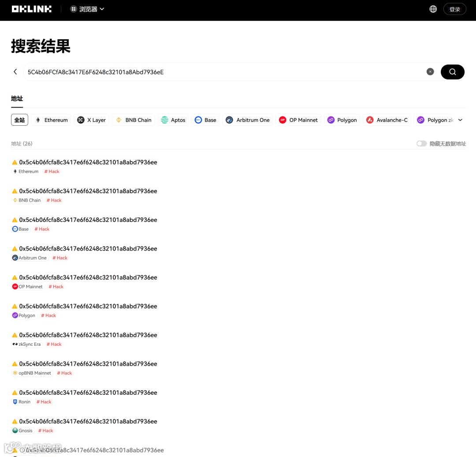
Task: Open the 浏览器 dropdown menu
Action: point(87,9)
